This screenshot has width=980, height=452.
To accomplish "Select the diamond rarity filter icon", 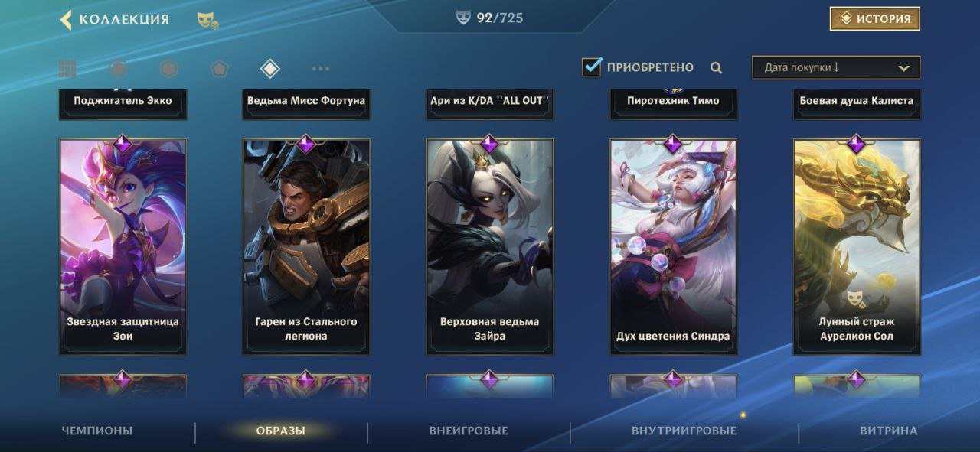I will coord(269,69).
